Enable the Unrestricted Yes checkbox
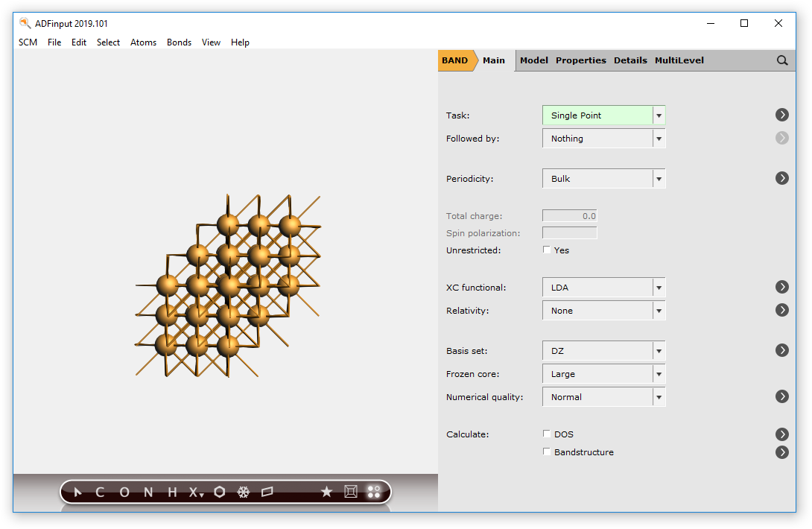The width and height of the screenshot is (812, 529). (x=546, y=250)
